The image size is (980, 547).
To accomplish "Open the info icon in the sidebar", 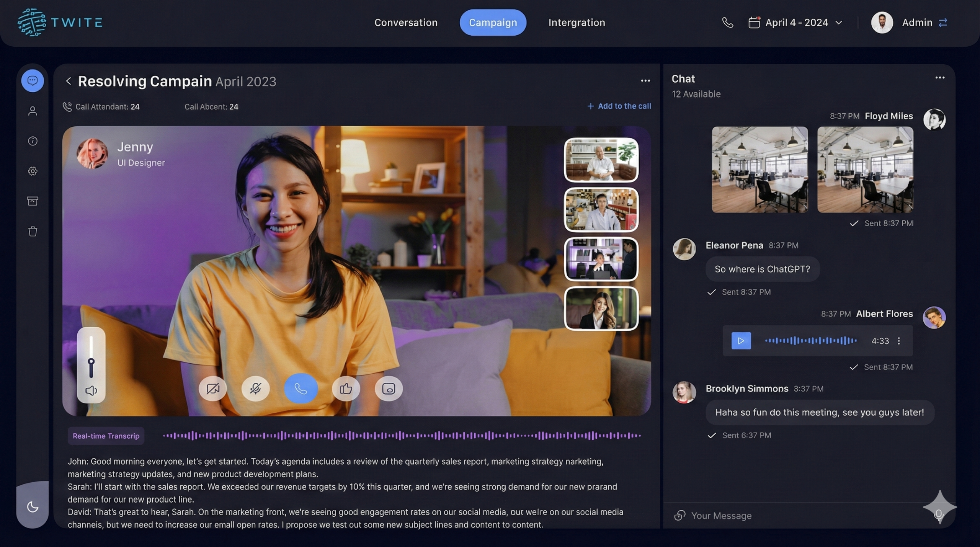I will [33, 141].
